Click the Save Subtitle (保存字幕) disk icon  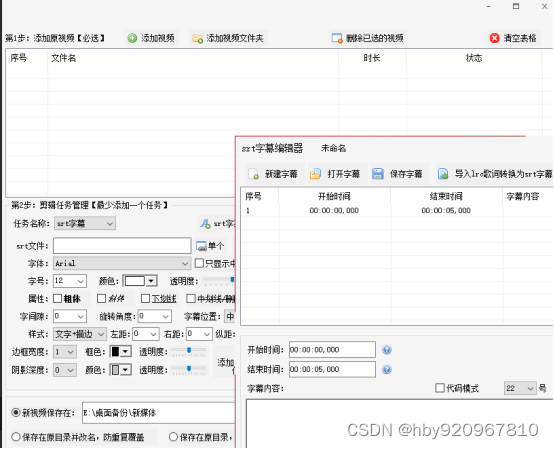coord(378,174)
